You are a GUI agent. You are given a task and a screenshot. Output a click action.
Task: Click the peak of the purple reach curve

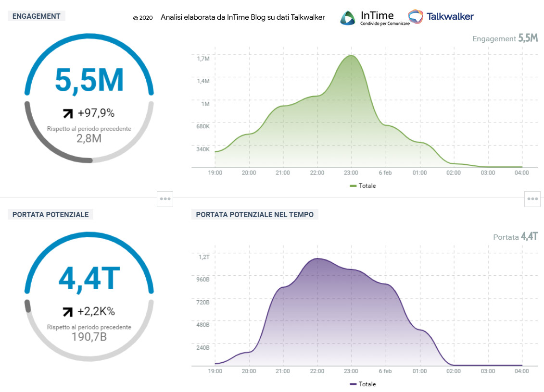(x=317, y=258)
